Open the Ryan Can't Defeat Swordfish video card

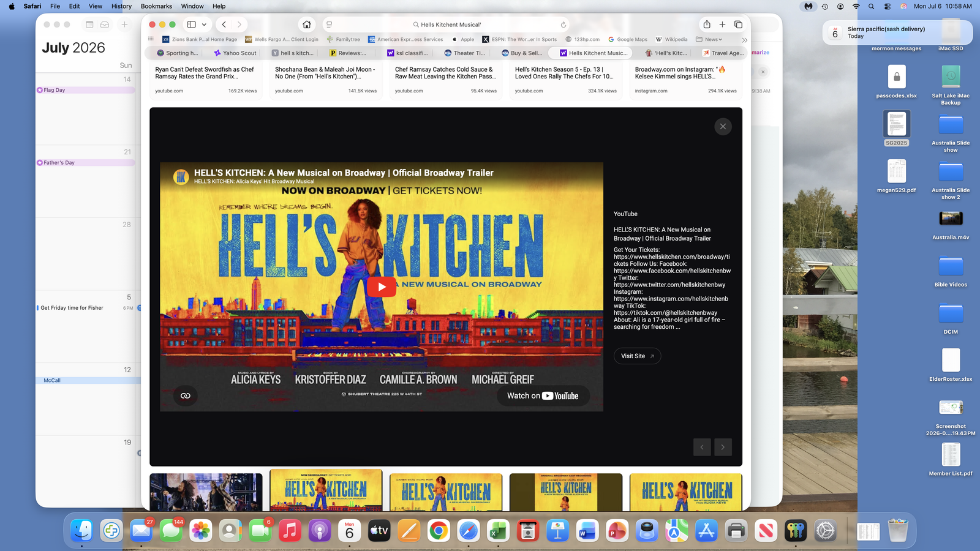pos(206,81)
